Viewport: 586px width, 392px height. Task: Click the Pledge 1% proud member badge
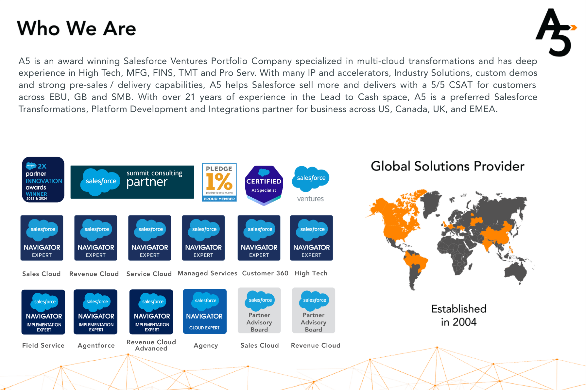point(219,182)
